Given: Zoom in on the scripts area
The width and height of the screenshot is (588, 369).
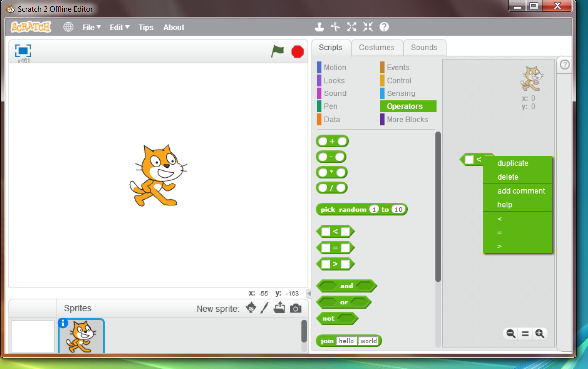Looking at the screenshot, I should 540,334.
